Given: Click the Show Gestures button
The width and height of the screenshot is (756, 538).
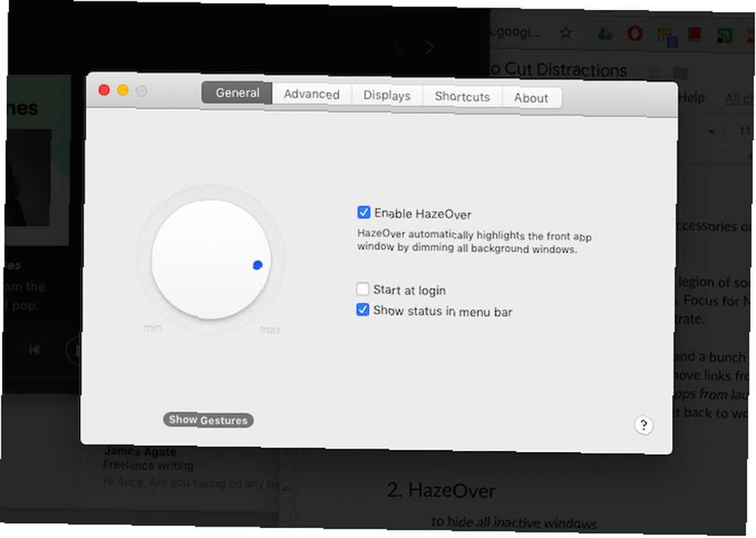Looking at the screenshot, I should pos(208,420).
